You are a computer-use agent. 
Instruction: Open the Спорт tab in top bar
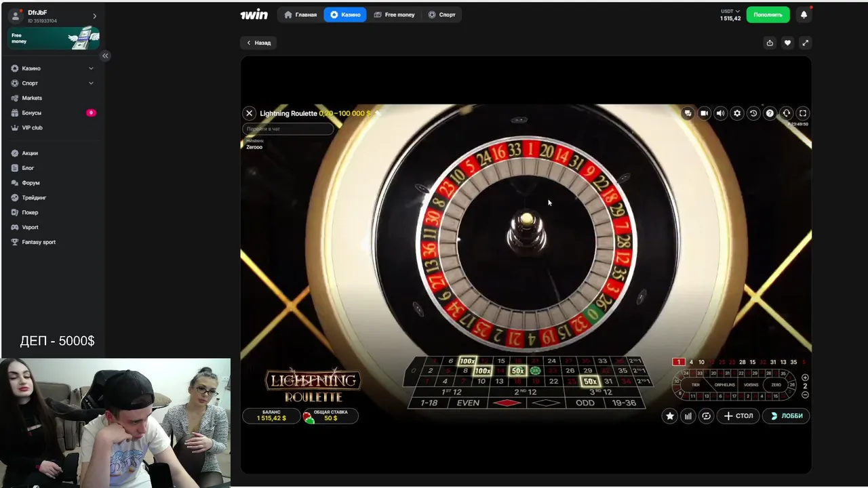441,14
